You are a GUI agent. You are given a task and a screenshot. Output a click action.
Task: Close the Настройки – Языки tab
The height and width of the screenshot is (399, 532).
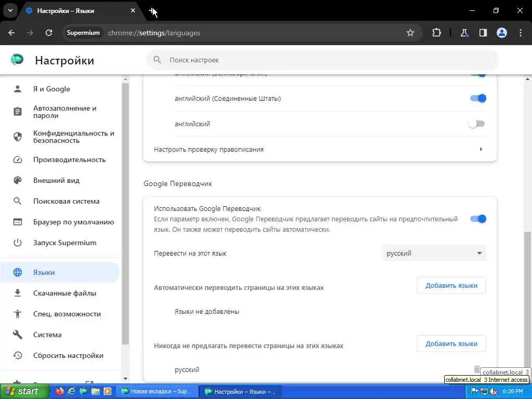(x=133, y=10)
